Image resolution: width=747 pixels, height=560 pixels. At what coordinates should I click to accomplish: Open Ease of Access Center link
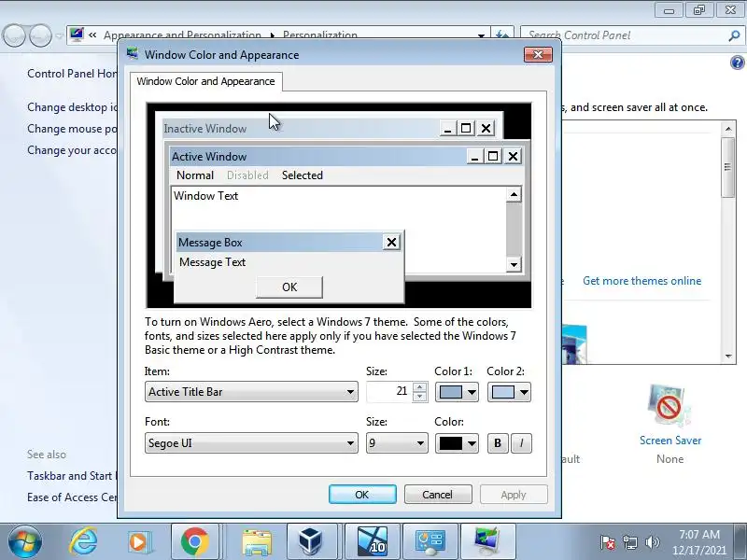point(73,497)
